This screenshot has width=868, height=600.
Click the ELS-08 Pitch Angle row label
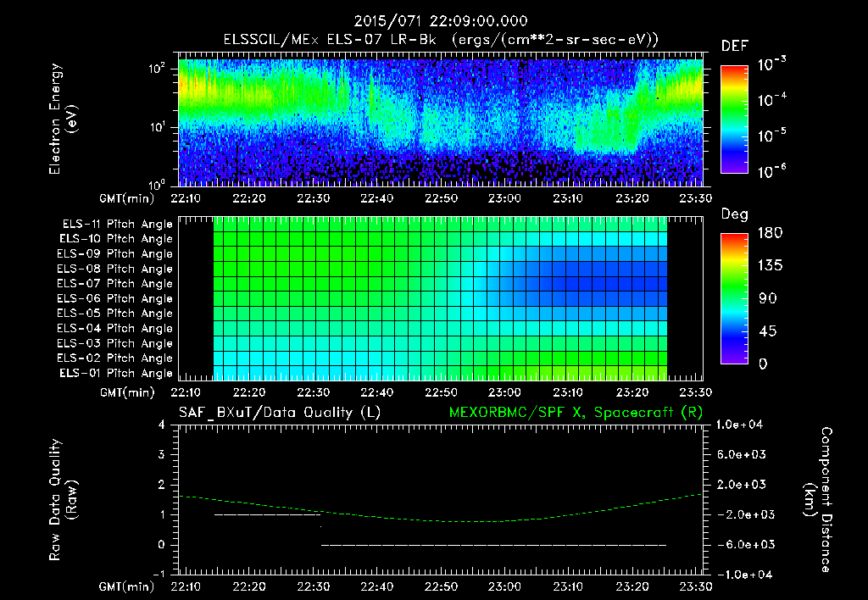coord(115,269)
